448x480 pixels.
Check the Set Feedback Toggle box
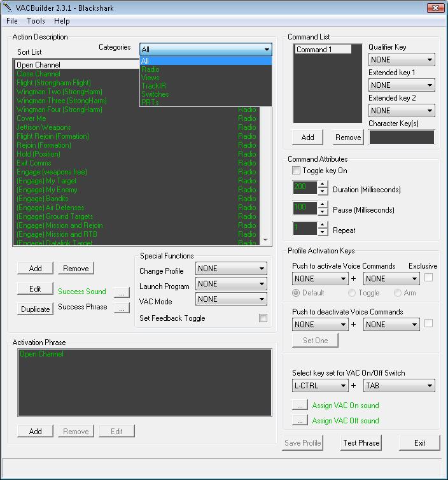[x=263, y=318]
